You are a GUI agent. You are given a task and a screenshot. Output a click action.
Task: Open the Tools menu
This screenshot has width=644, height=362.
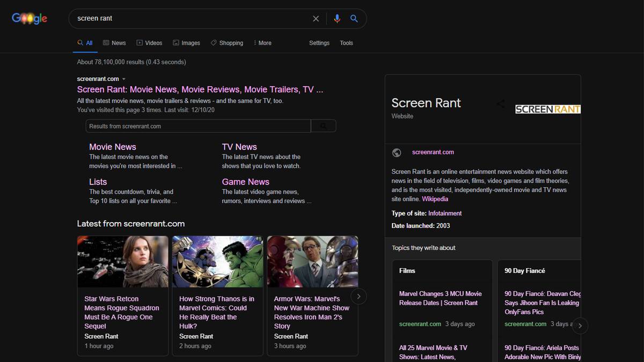[x=346, y=43]
